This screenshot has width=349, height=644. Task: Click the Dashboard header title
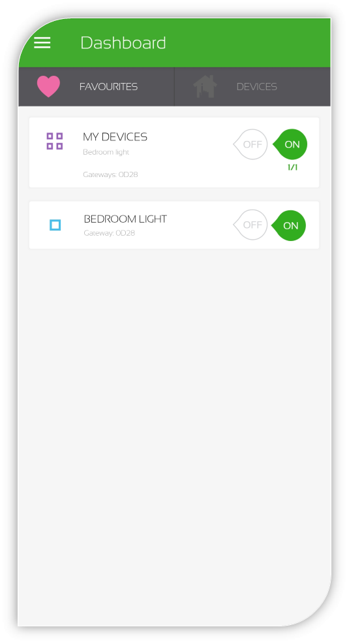click(x=123, y=42)
